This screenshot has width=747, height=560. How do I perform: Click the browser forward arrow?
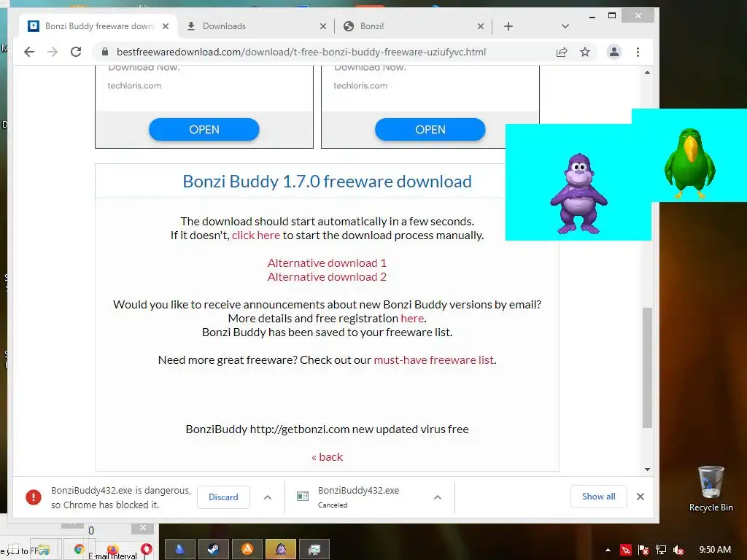coord(53,52)
